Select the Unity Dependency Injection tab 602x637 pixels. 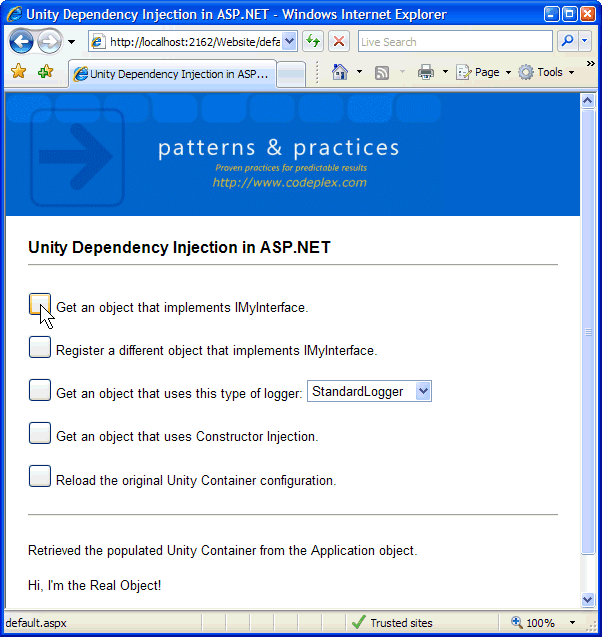[172, 74]
